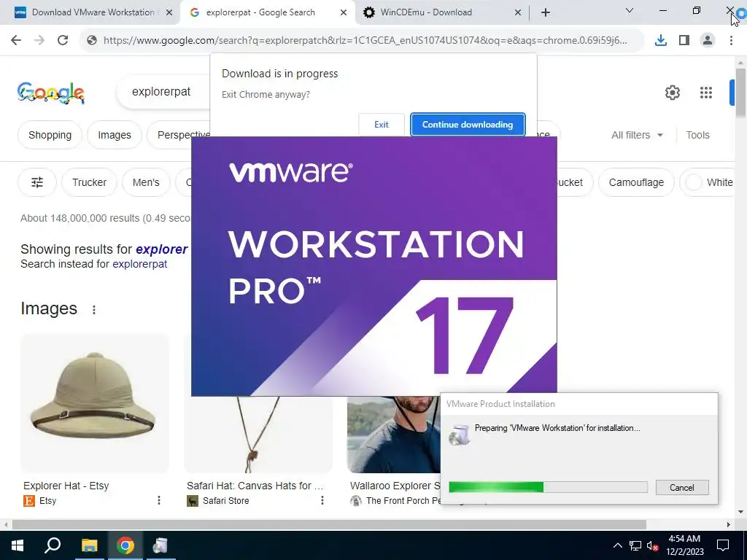The width and height of the screenshot is (747, 560).
Task: Open Safari Hat: Canvas Hats result title
Action: pos(255,486)
